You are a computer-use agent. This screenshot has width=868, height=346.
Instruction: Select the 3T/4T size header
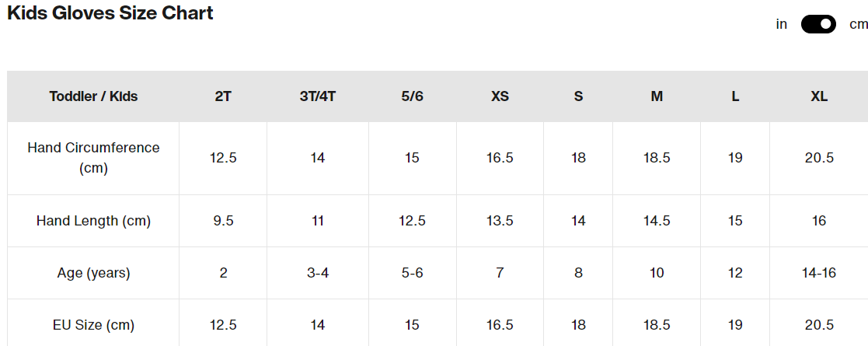coord(317,96)
